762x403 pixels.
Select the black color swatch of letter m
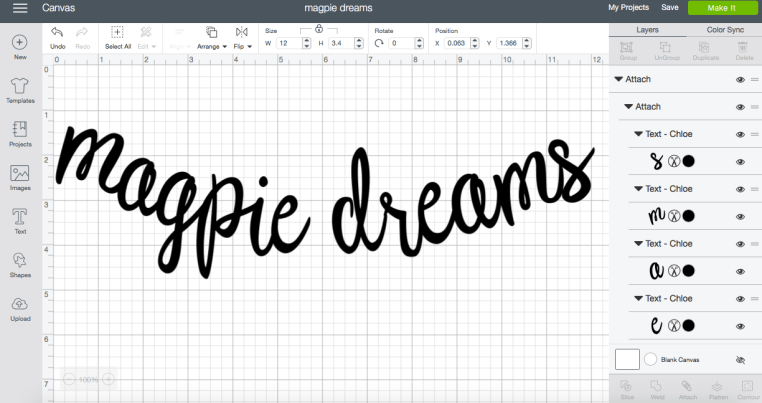point(688,216)
